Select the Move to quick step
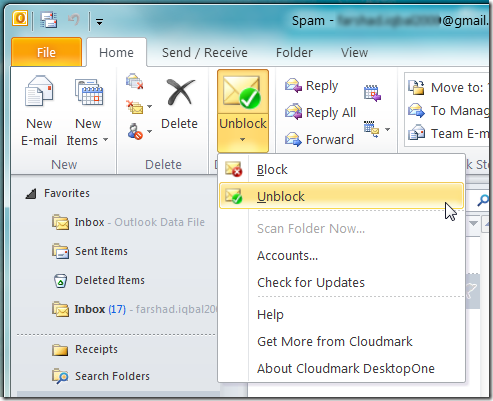Viewport: 493px width, 401px height. click(448, 88)
